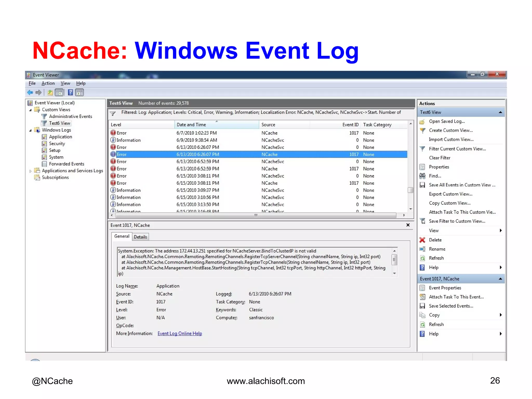Click Create Custom View funnel icon

pos(422,130)
